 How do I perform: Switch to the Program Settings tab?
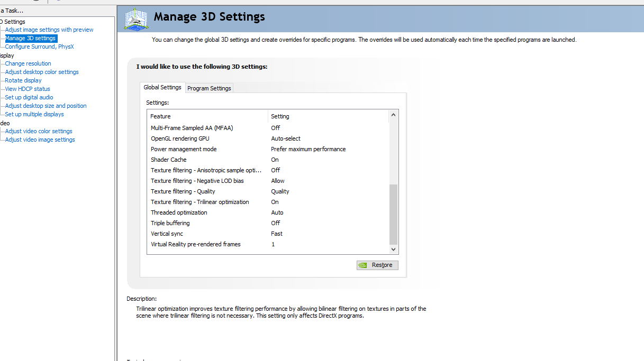(x=209, y=88)
